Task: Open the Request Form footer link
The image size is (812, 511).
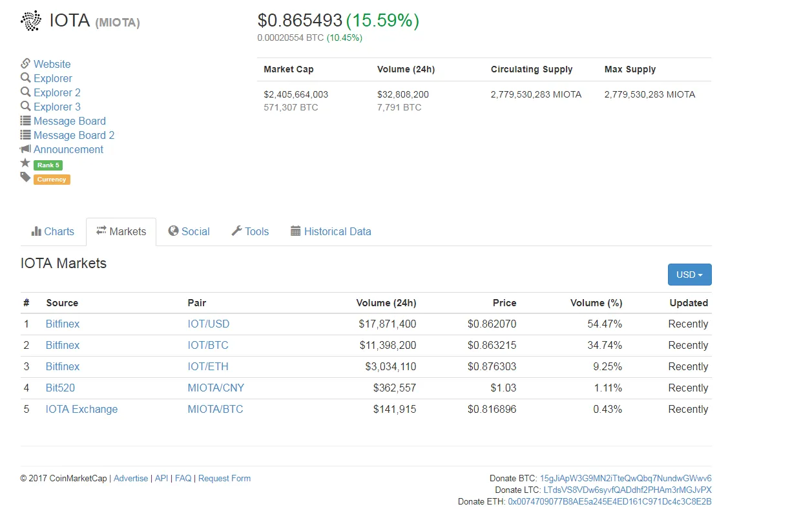Action: (x=224, y=478)
